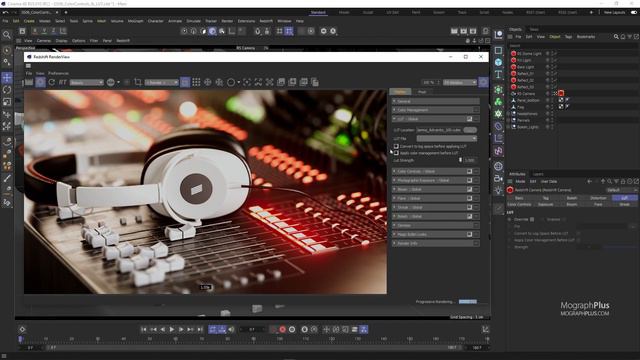Switch to the Pixel tab in RenderView

(x=422, y=92)
